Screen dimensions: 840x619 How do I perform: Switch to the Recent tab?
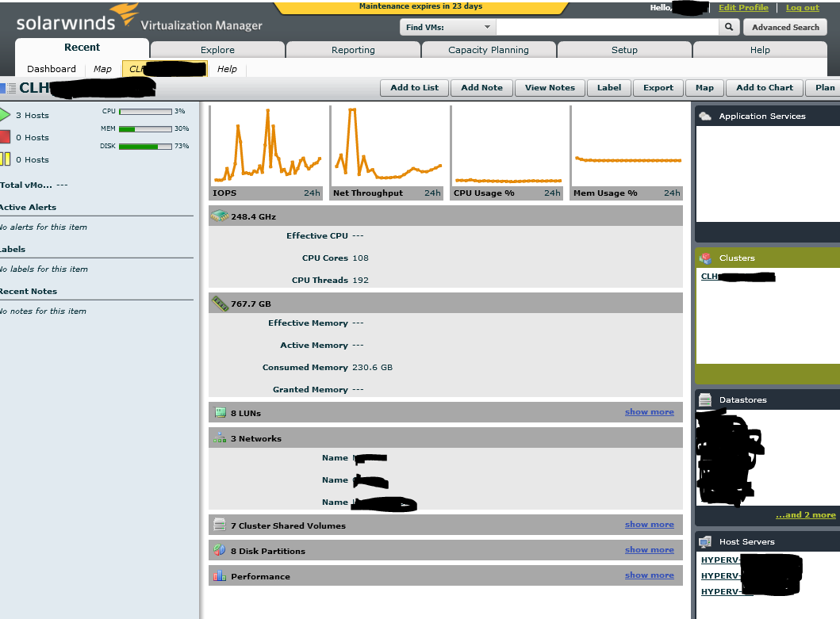(82, 47)
